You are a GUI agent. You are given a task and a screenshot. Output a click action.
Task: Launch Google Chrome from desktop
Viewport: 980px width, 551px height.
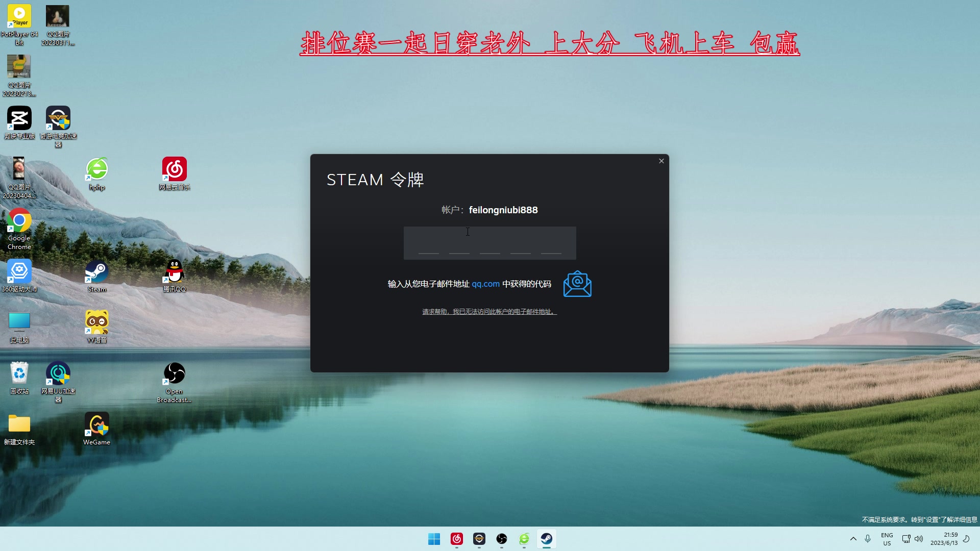tap(19, 229)
